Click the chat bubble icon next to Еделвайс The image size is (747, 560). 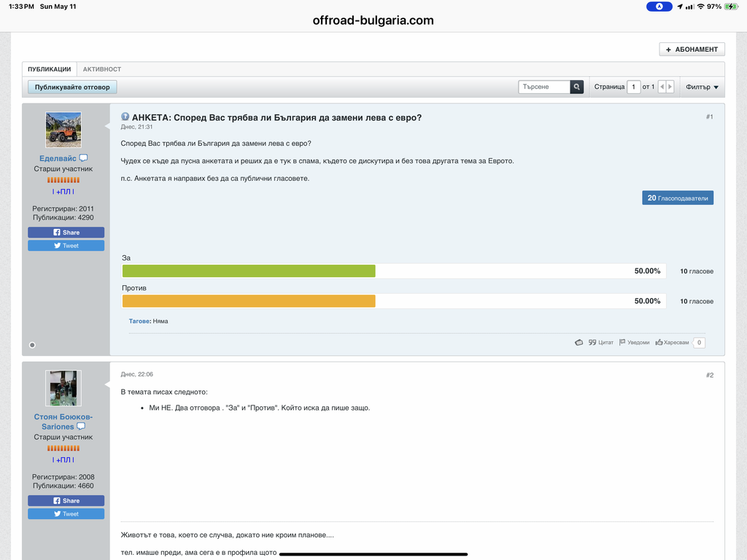click(83, 158)
